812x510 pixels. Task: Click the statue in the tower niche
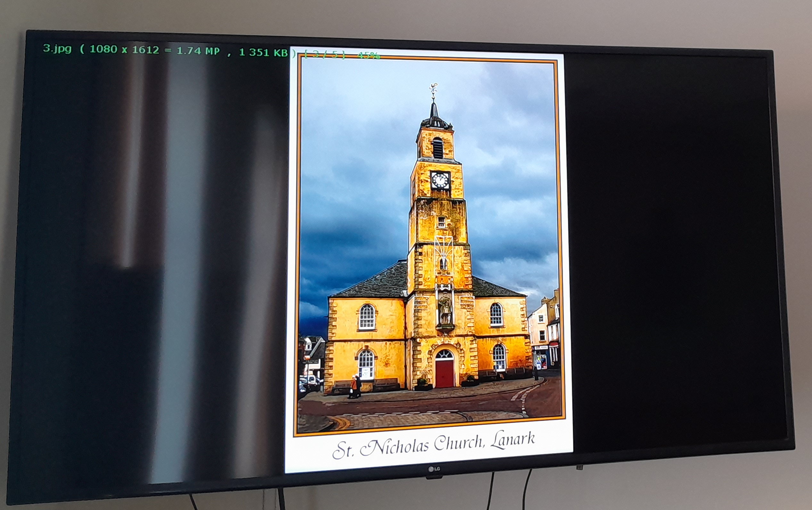[445, 308]
